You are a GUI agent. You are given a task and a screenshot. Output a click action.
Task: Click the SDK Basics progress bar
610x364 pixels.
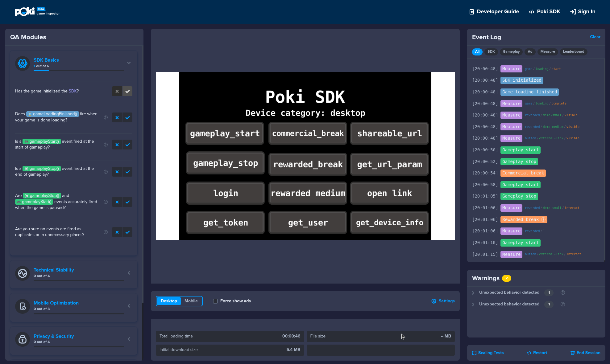pos(79,71)
